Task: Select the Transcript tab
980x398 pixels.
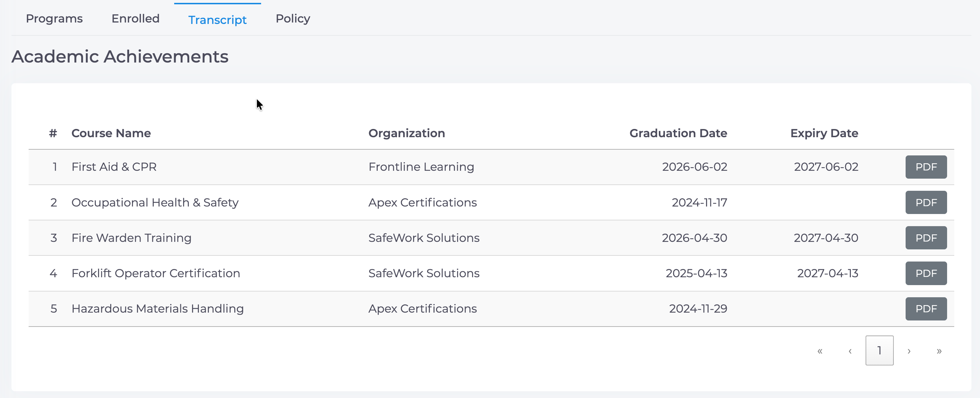Action: click(217, 20)
